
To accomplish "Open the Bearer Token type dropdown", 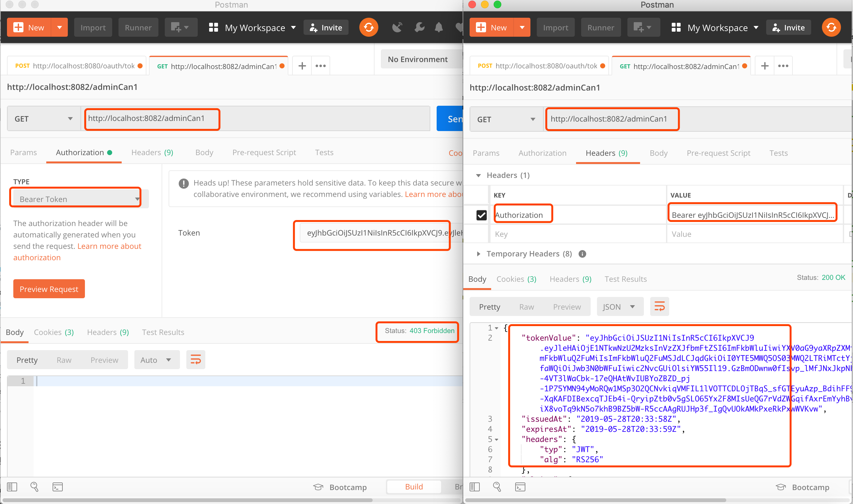I will point(75,199).
